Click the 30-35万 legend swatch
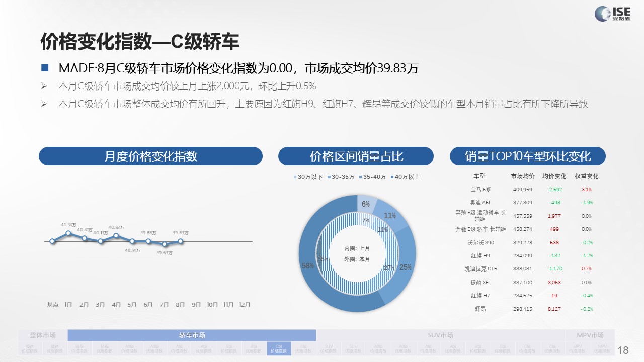Viewport: 644px width, 362px height. click(329, 177)
